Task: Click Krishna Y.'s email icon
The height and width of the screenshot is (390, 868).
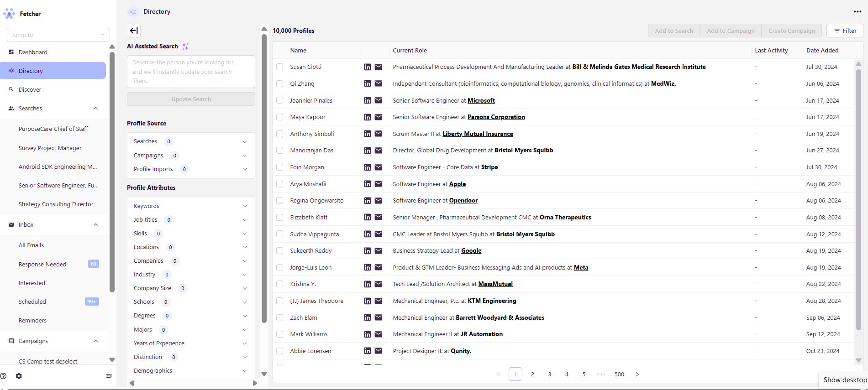Action: coord(379,284)
